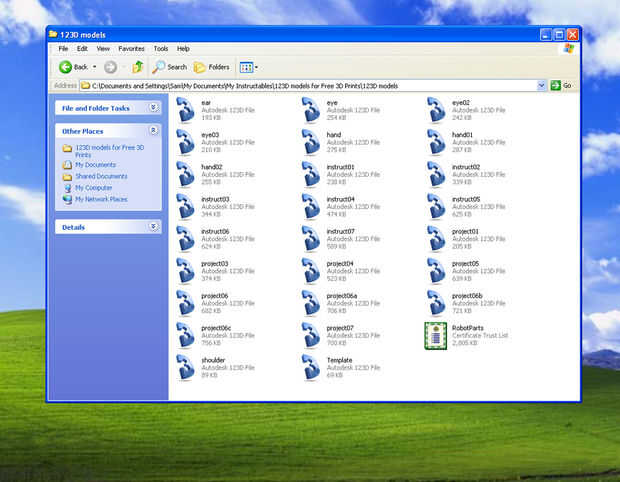Select the instruct01 file icon
This screenshot has height=482, width=620.
tap(311, 175)
